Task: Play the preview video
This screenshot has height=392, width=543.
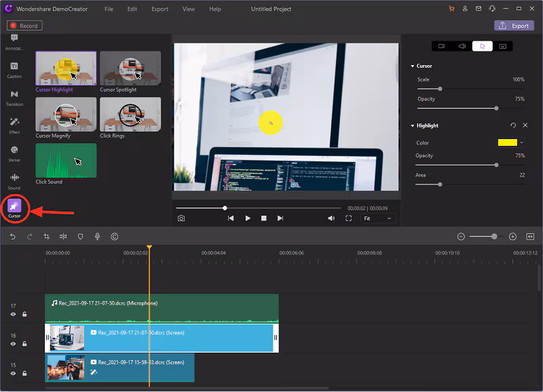Action: tap(248, 218)
